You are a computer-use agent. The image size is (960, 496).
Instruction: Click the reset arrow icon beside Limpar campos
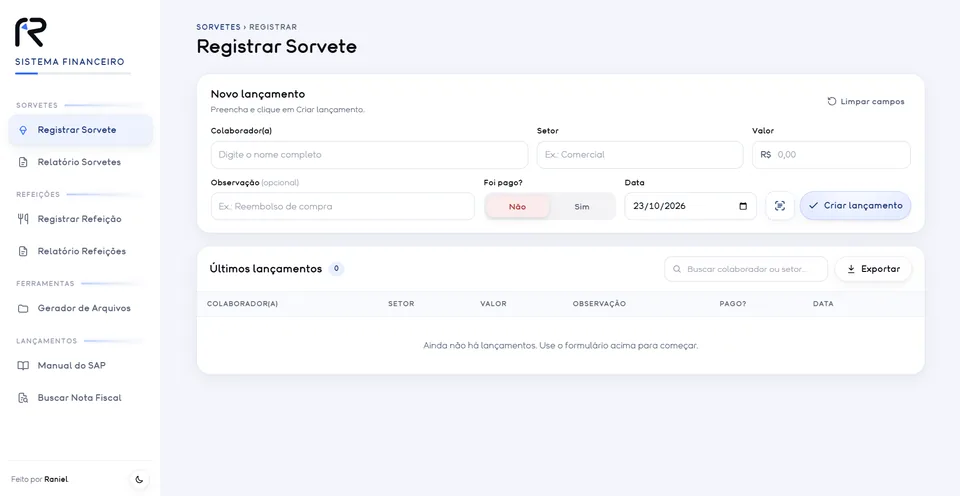831,102
